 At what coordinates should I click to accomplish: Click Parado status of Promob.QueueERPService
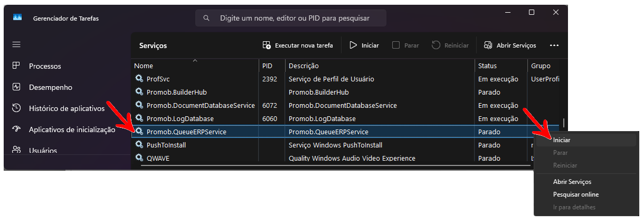[489, 132]
